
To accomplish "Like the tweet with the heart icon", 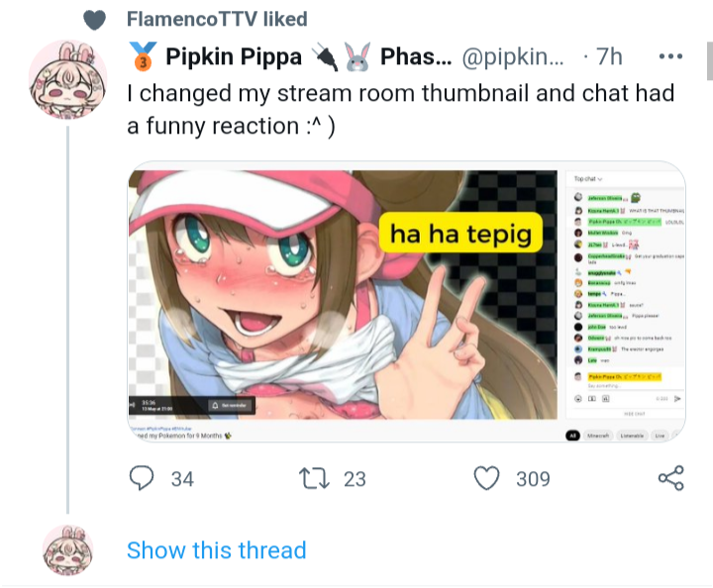I will click(486, 478).
